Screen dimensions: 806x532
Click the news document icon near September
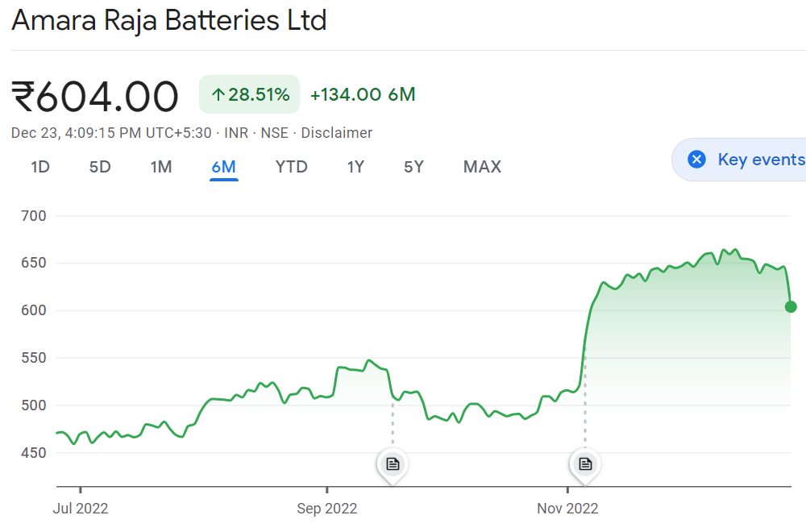click(x=393, y=464)
